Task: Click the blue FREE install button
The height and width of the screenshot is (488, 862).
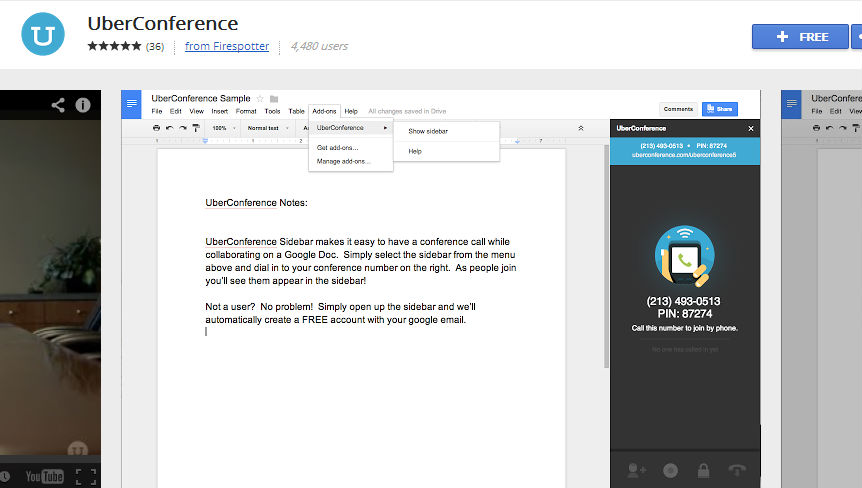Action: tap(800, 37)
